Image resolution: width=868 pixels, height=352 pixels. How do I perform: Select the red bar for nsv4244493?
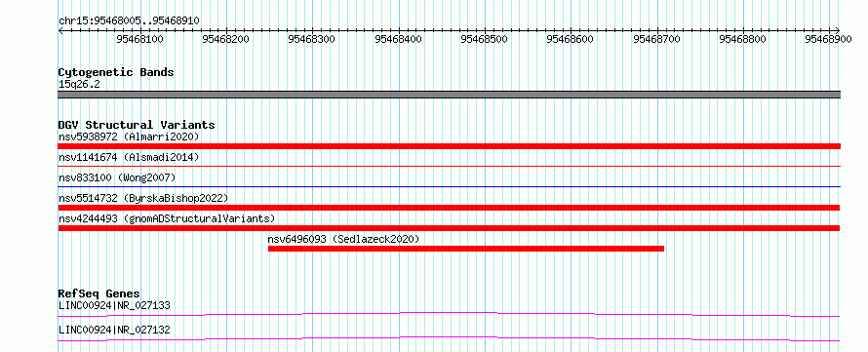pyautogui.click(x=449, y=228)
